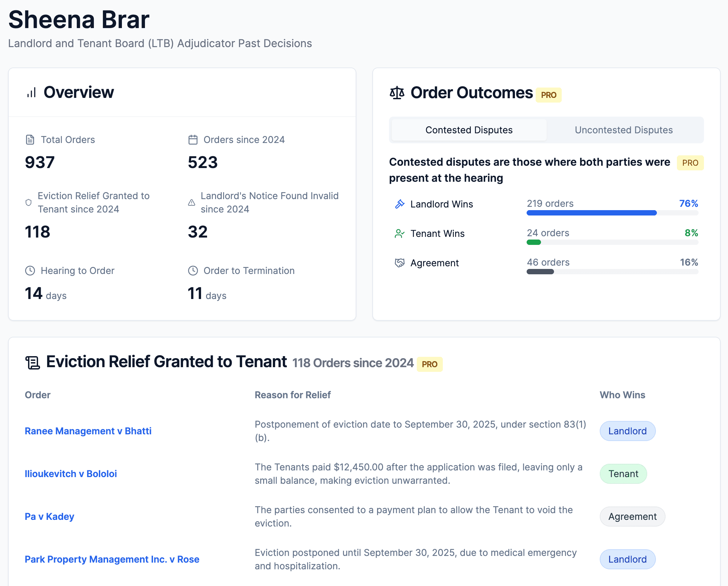Click the green Tenant badge in Who Wins
Viewport: 728px width, 586px height.
pyautogui.click(x=623, y=474)
